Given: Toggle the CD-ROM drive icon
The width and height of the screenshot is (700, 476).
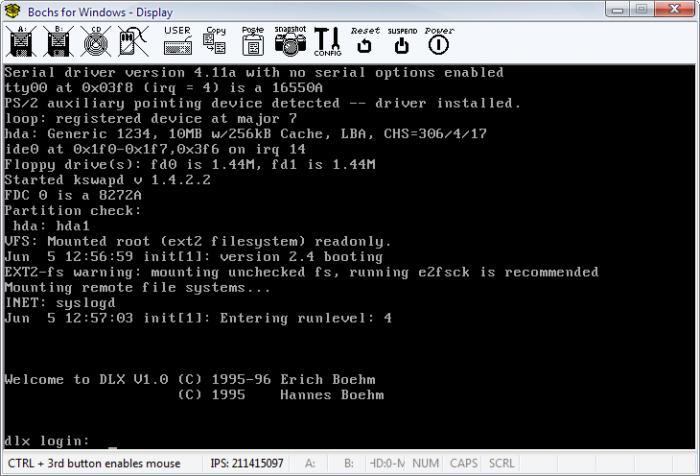Looking at the screenshot, I should tap(96, 42).
